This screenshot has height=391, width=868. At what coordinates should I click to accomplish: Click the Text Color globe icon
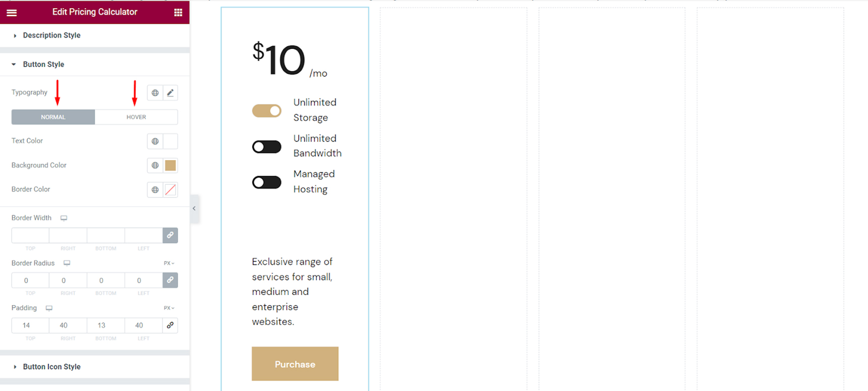(x=155, y=141)
